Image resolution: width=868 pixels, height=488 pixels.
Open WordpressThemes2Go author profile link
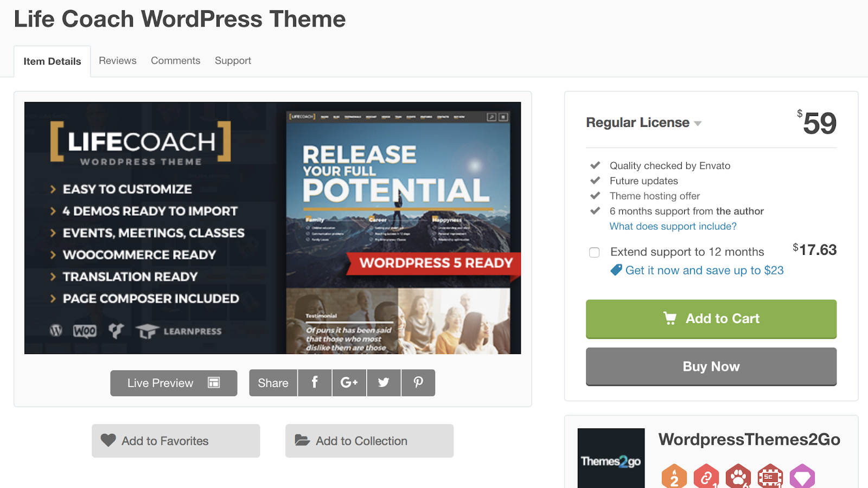(x=749, y=439)
